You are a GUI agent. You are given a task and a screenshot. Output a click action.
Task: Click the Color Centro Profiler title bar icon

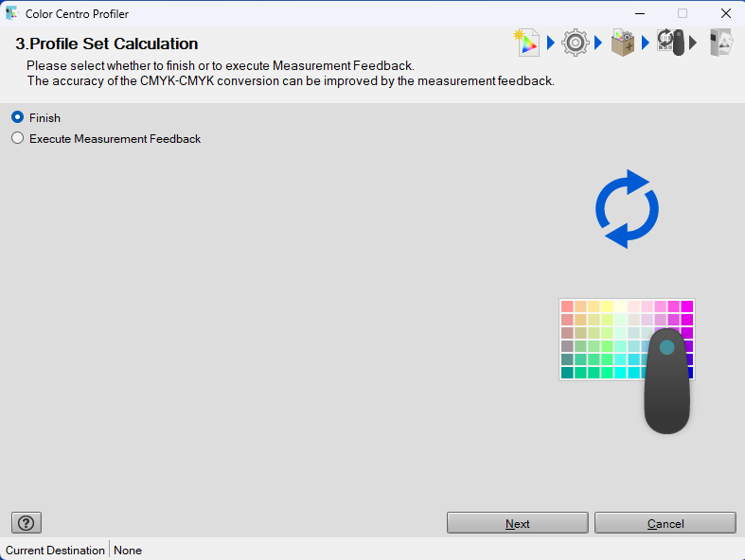point(12,13)
